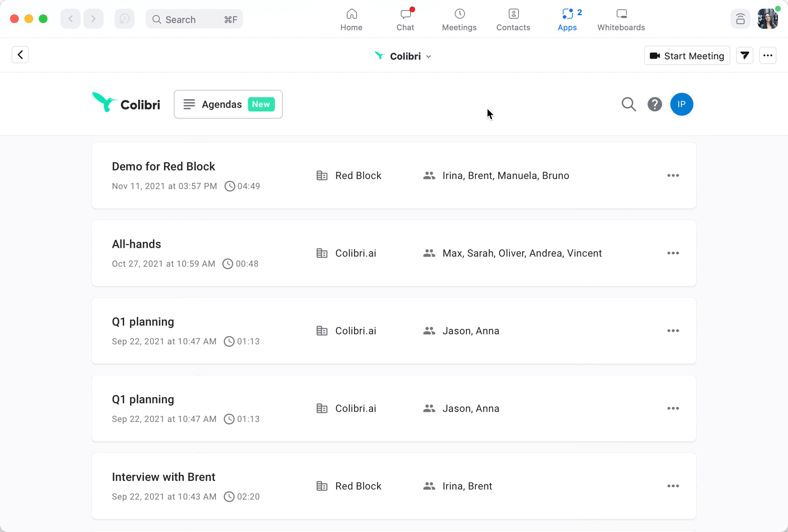The width and height of the screenshot is (788, 532).
Task: Click the Search field in the top bar
Action: pos(194,19)
